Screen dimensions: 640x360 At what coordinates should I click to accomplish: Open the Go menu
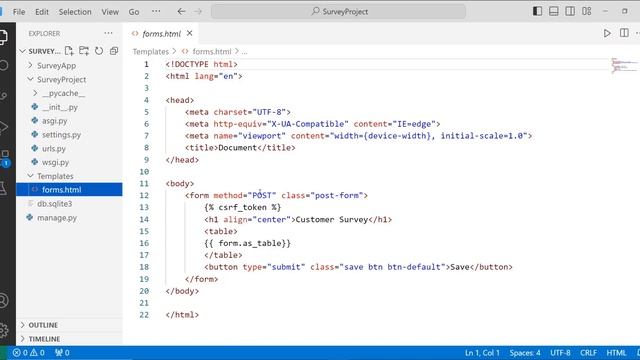pos(134,12)
